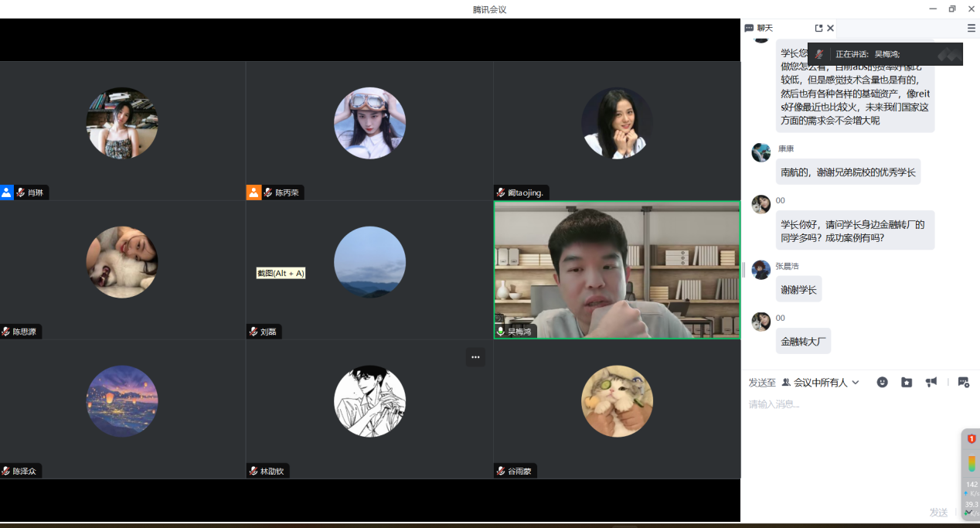
Task: Click the orange co-host icon beside 陈丙荣
Action: point(254,192)
